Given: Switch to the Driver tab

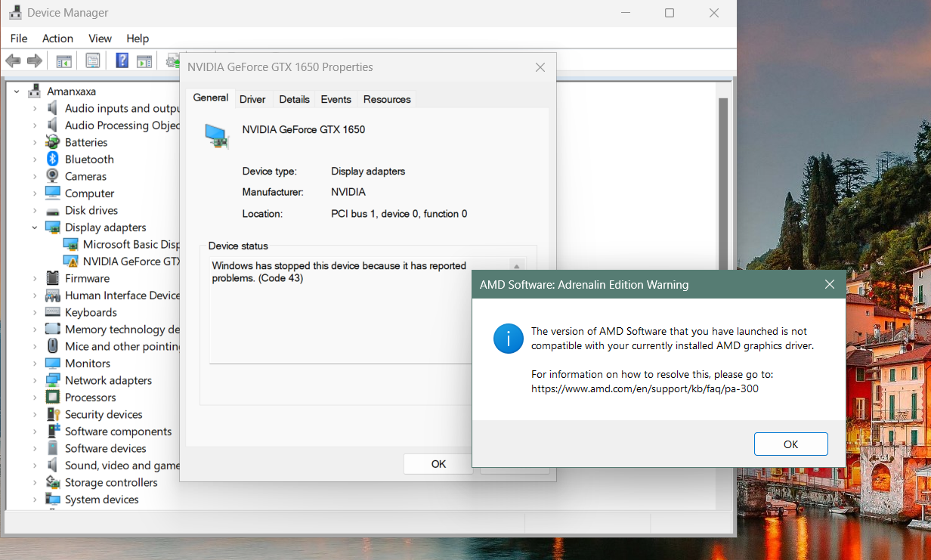Looking at the screenshot, I should (252, 98).
